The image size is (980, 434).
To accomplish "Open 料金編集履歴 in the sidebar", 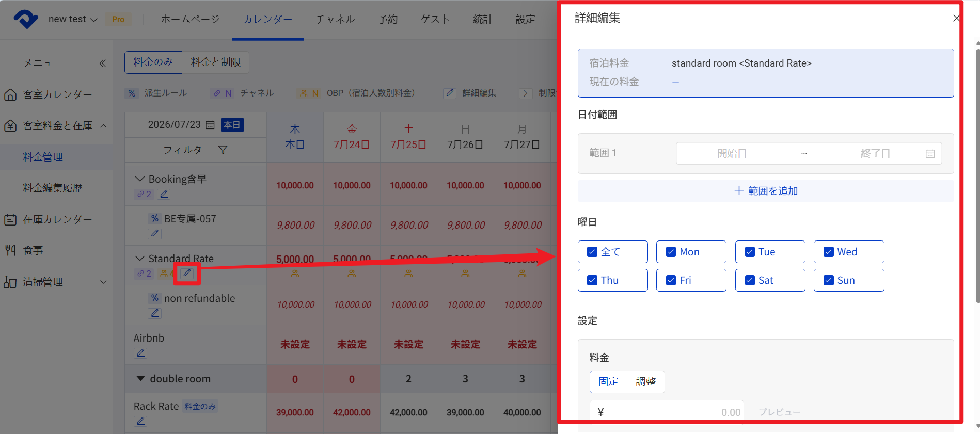I will pyautogui.click(x=53, y=188).
